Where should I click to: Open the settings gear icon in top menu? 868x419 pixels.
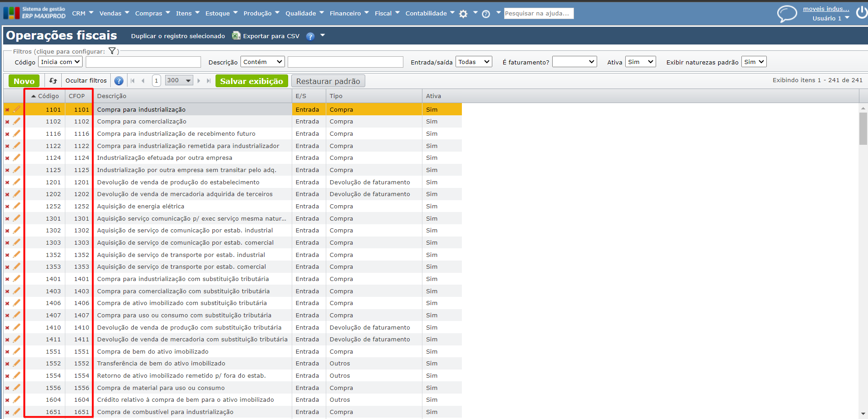tap(463, 14)
